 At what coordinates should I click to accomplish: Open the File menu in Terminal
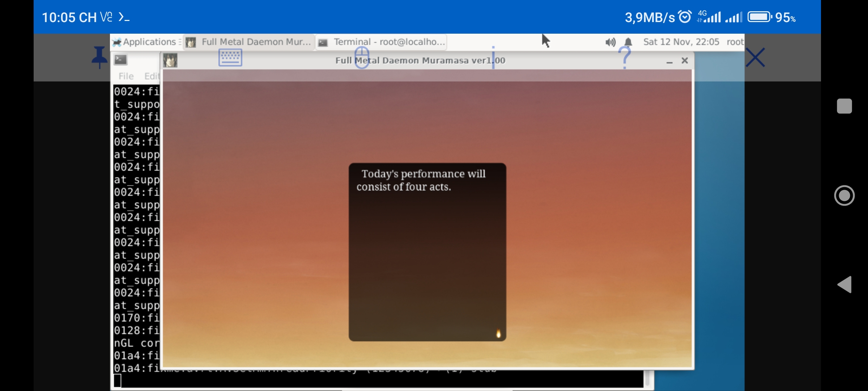tap(125, 76)
